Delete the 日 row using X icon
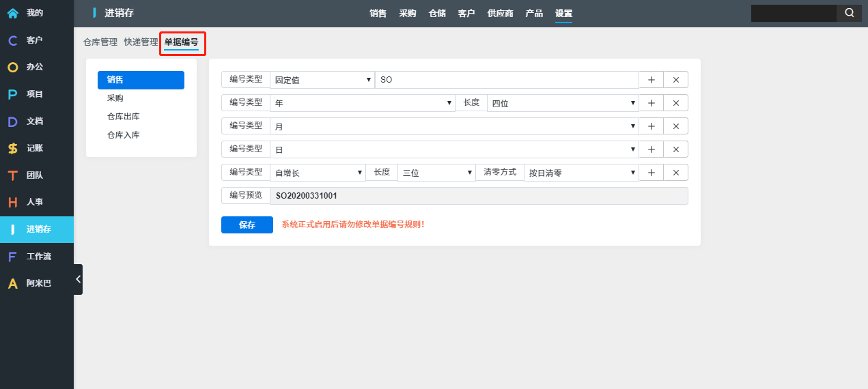 click(x=675, y=149)
